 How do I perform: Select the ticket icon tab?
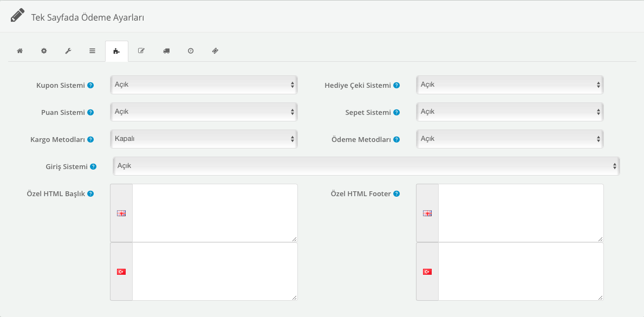215,51
